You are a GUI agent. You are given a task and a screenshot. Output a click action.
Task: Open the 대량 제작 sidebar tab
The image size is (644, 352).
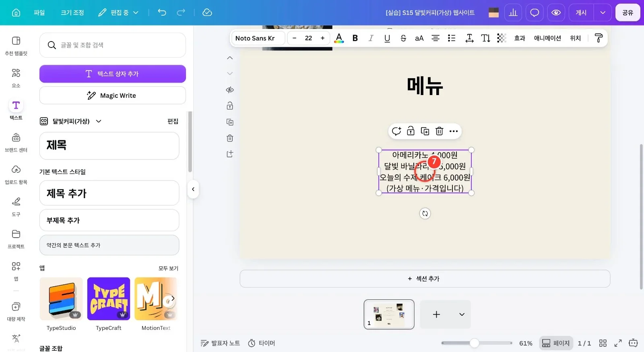tap(16, 312)
